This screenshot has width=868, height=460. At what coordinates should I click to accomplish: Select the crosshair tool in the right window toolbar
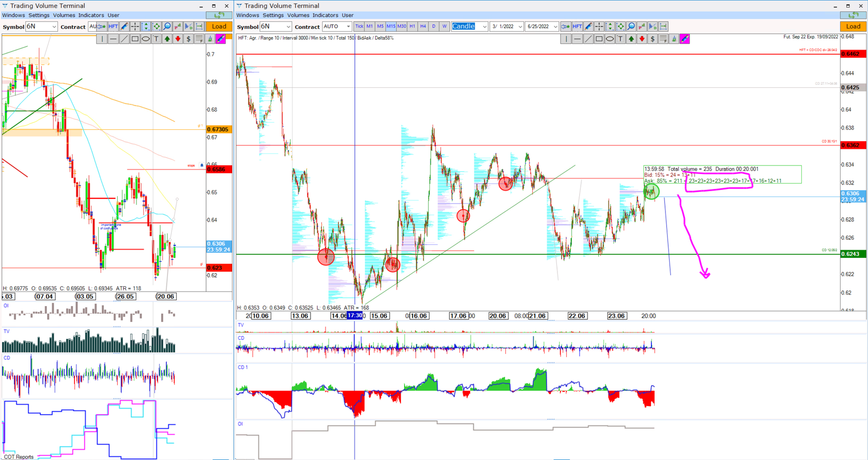pyautogui.click(x=599, y=26)
